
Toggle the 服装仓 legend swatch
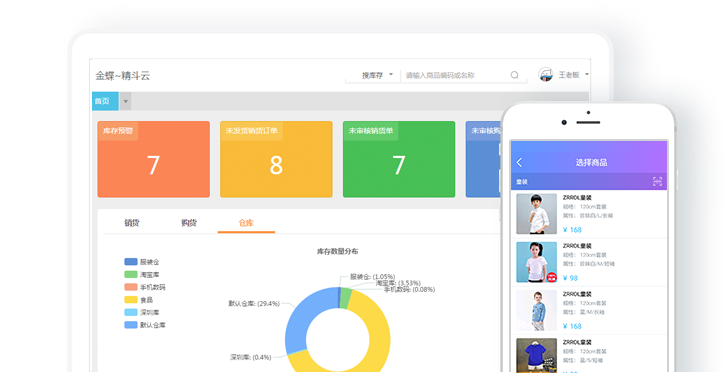coord(131,262)
